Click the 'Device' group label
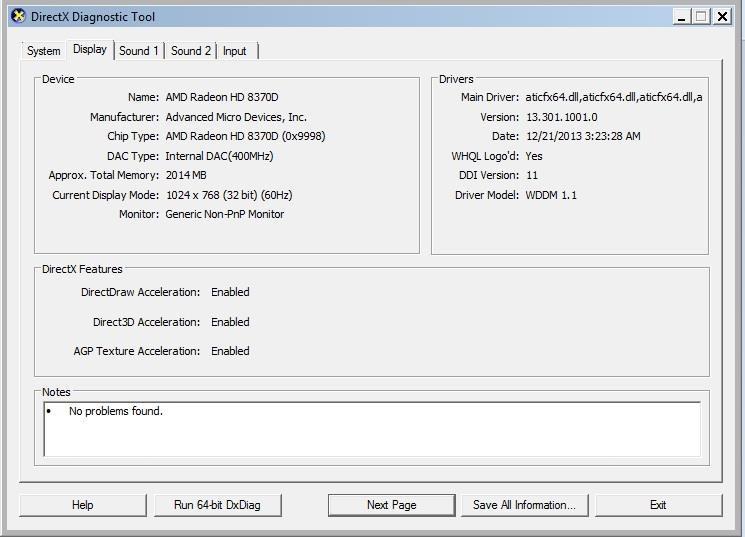 (x=58, y=79)
